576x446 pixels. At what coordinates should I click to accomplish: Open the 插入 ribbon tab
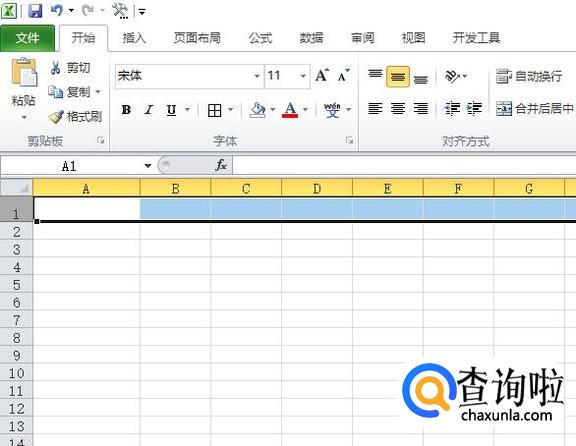point(134,38)
